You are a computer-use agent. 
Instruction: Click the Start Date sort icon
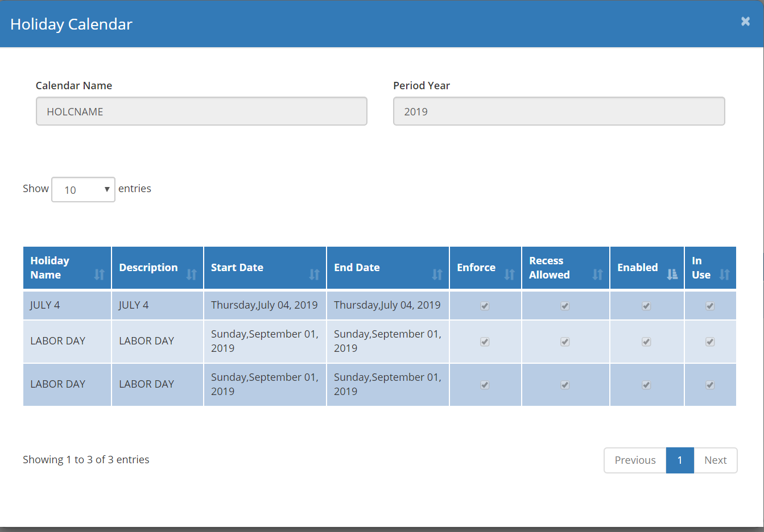[x=314, y=273]
